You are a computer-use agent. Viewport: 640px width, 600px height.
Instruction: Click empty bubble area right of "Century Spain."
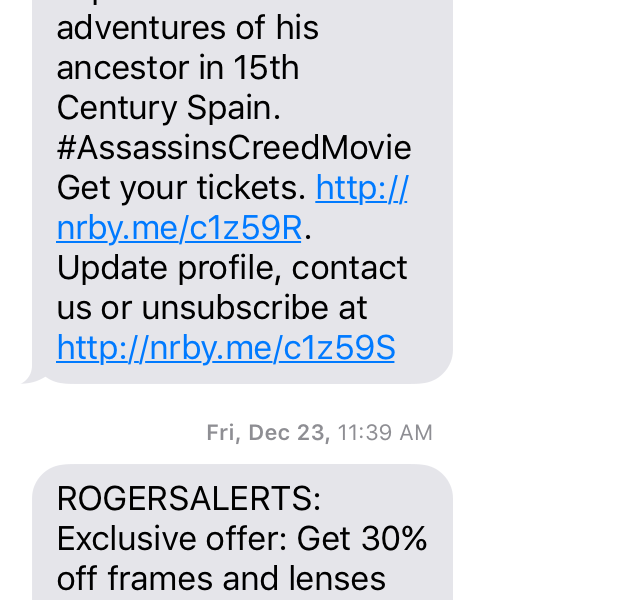pos(363,108)
